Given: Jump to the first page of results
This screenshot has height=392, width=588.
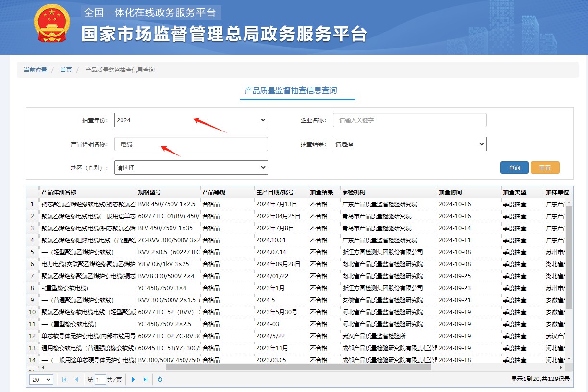Looking at the screenshot, I should pos(64,380).
